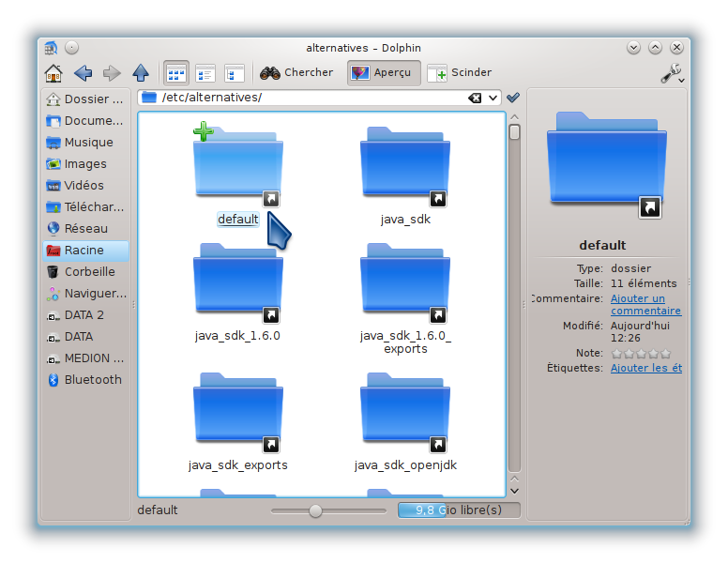This screenshot has width=728, height=563.
Task: Close the Dolphin window
Action: pos(677,48)
